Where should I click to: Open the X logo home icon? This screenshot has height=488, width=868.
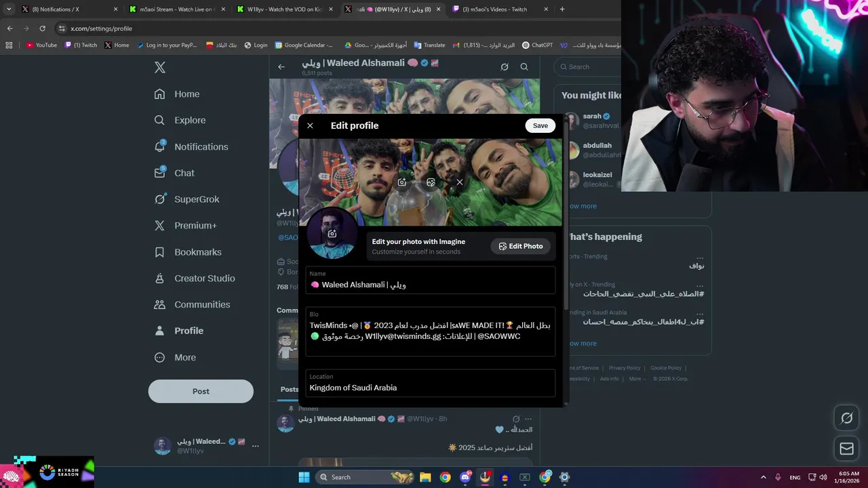pyautogui.click(x=160, y=67)
